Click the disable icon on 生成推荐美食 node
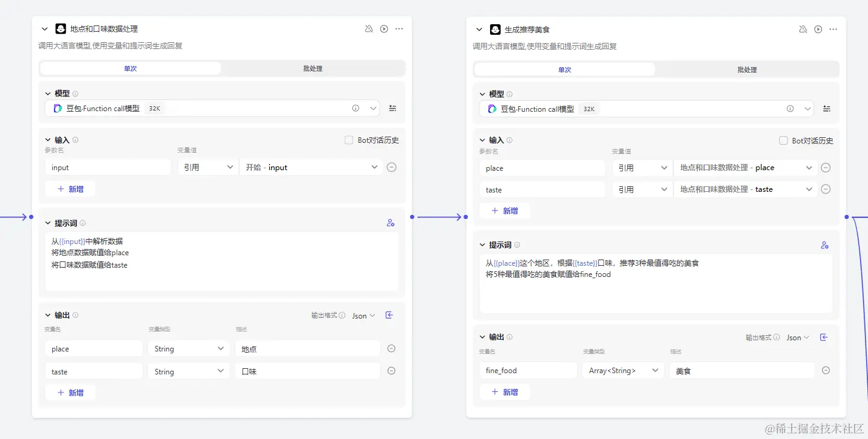The image size is (868, 439). coord(803,29)
